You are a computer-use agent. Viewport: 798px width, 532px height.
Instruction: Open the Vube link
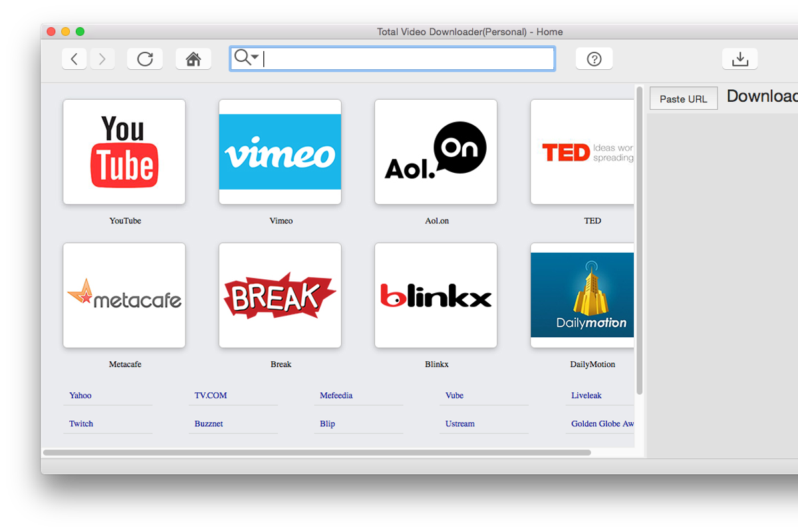tap(454, 395)
